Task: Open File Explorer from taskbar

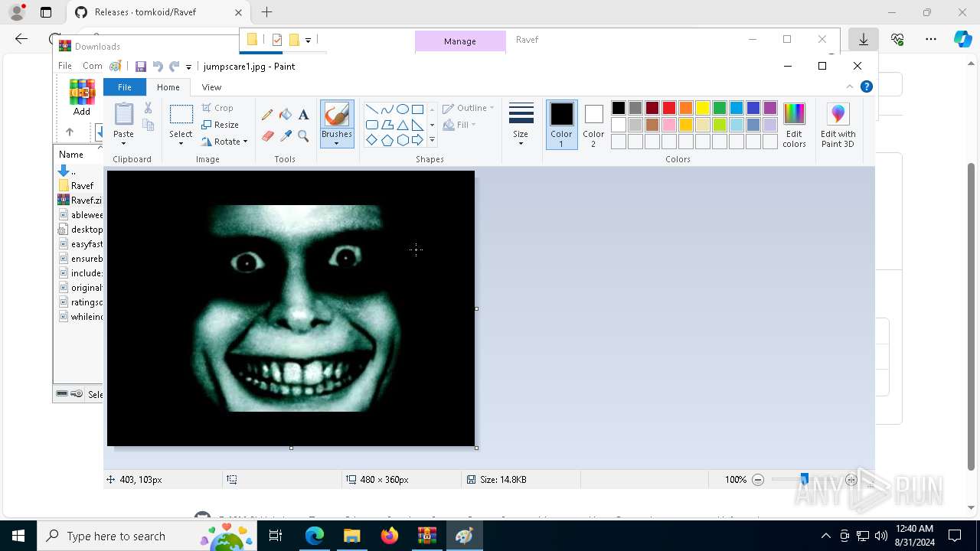Action: [351, 536]
